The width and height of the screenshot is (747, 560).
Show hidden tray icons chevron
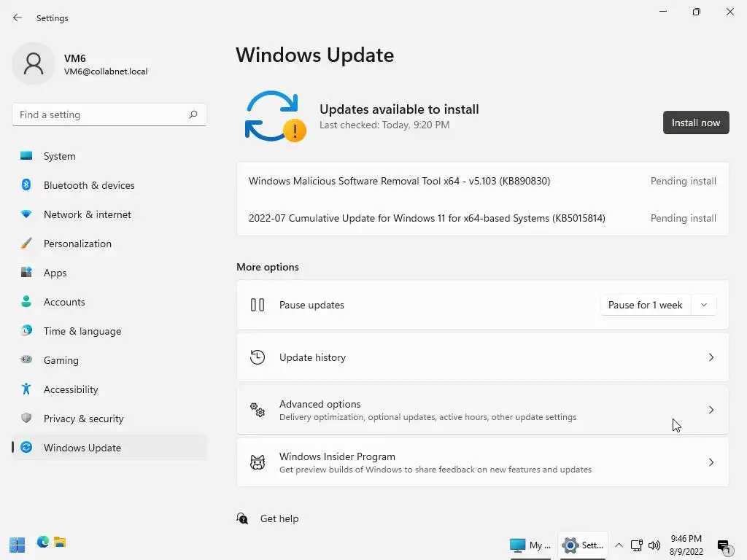point(619,545)
